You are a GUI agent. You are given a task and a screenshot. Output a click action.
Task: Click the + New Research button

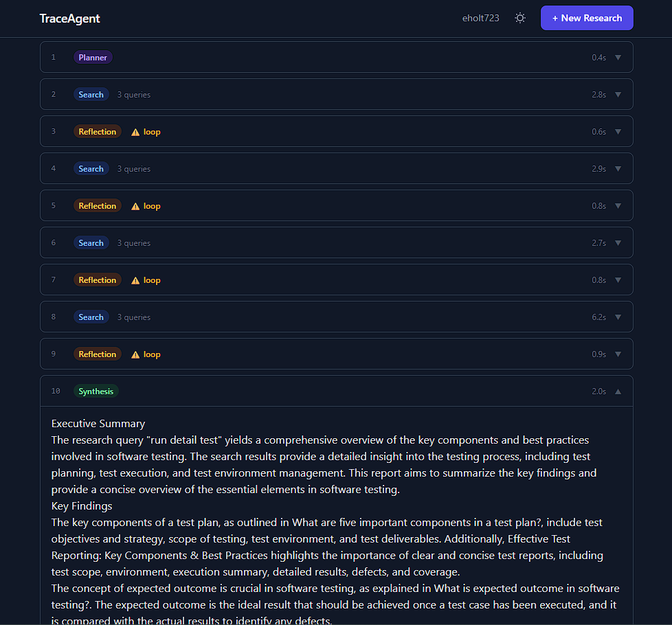[x=587, y=18]
